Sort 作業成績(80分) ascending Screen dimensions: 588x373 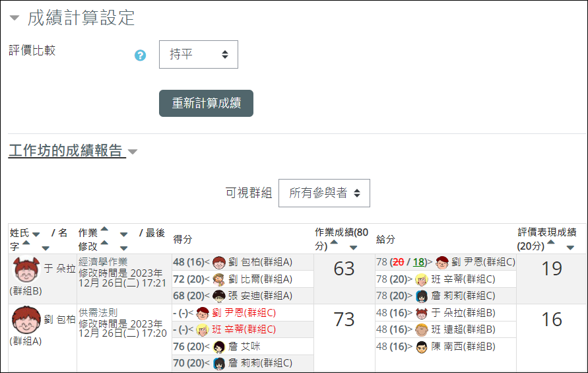coord(334,242)
